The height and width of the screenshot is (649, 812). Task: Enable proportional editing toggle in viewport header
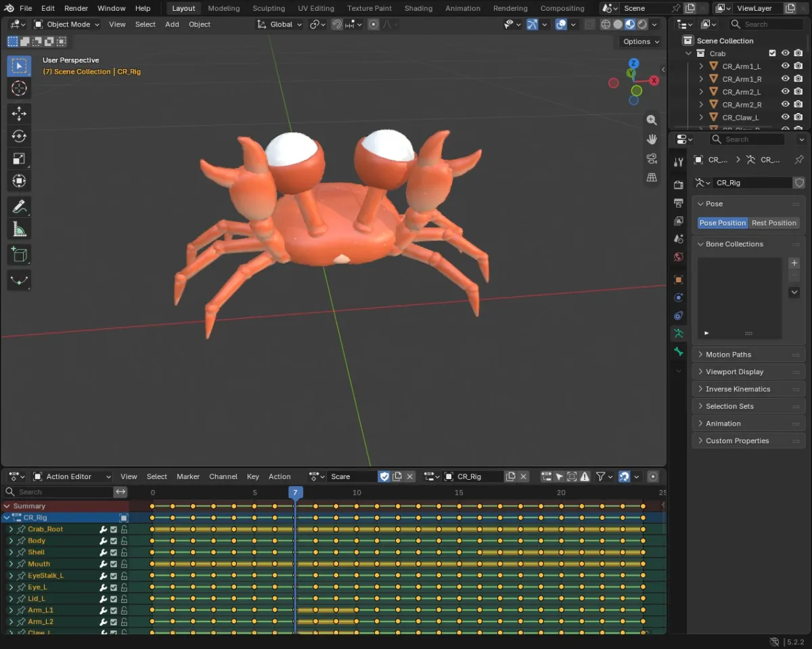click(x=373, y=24)
